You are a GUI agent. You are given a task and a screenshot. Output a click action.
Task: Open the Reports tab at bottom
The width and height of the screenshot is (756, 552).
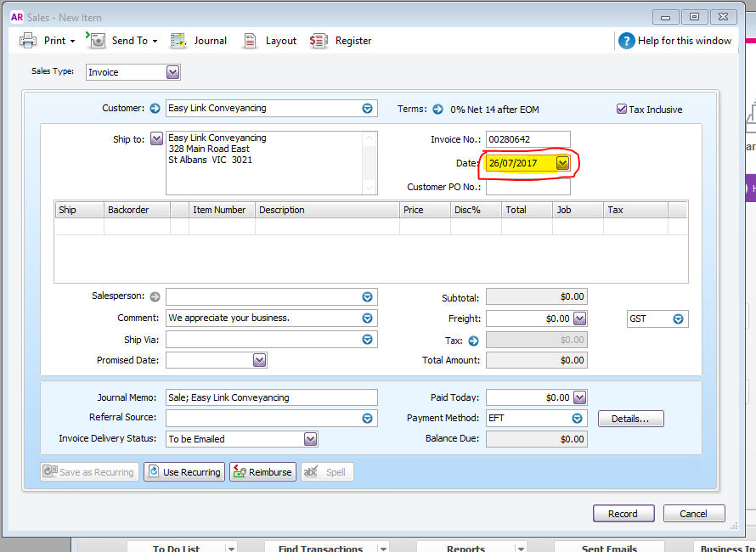[465, 548]
